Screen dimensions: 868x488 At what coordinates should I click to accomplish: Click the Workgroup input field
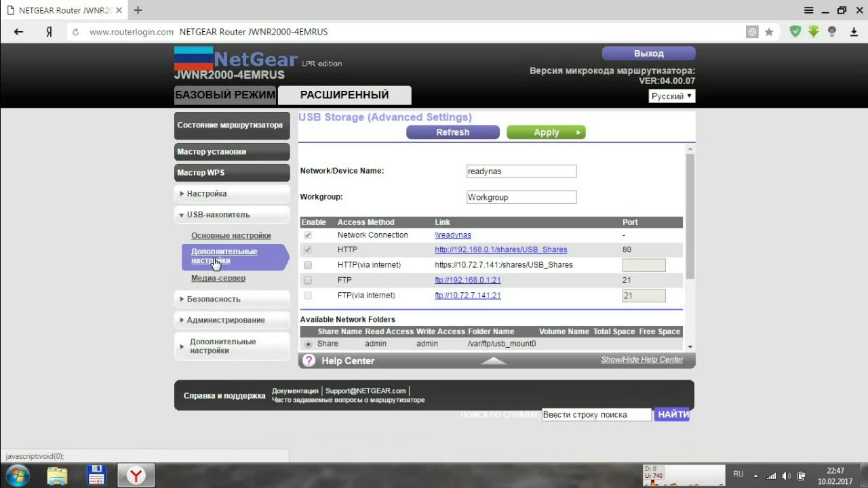pos(521,197)
